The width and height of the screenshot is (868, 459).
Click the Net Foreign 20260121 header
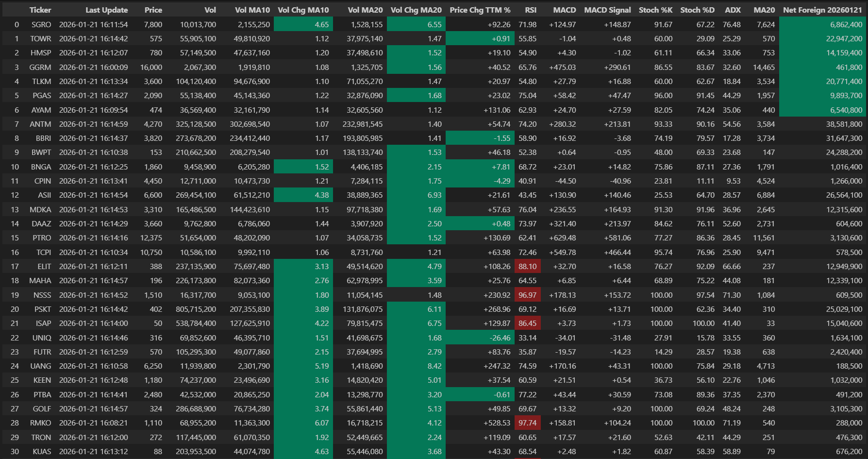822,10
